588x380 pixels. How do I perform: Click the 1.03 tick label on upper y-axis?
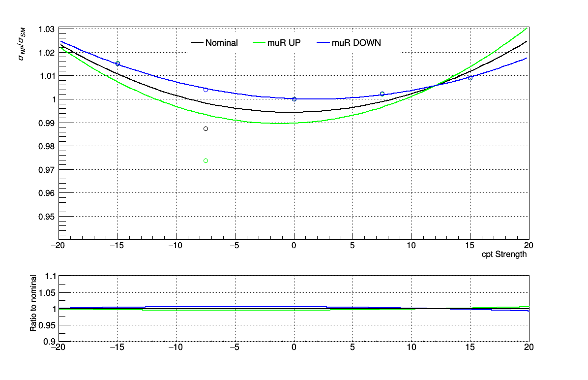[x=47, y=30]
